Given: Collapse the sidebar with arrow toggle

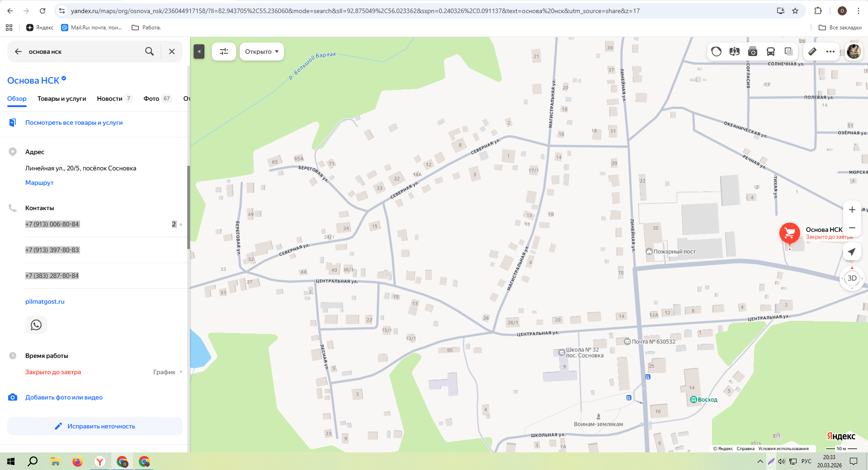Looking at the screenshot, I should point(199,52).
